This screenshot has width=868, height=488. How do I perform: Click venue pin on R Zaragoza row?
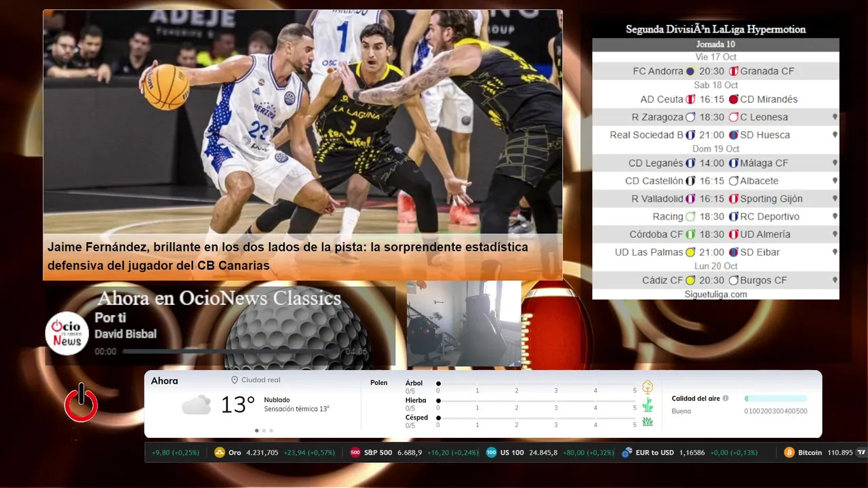point(835,117)
